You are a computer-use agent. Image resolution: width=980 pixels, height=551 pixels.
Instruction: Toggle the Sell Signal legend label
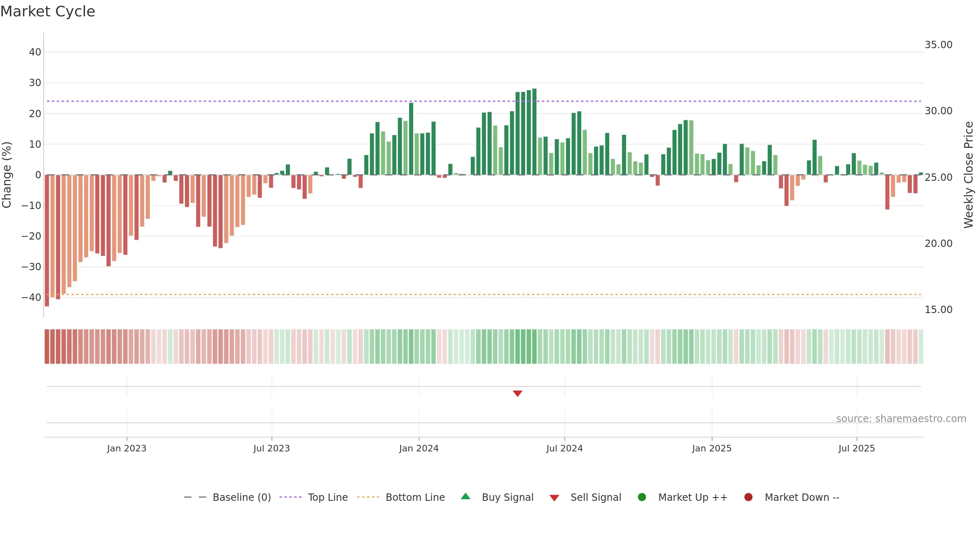(x=596, y=497)
